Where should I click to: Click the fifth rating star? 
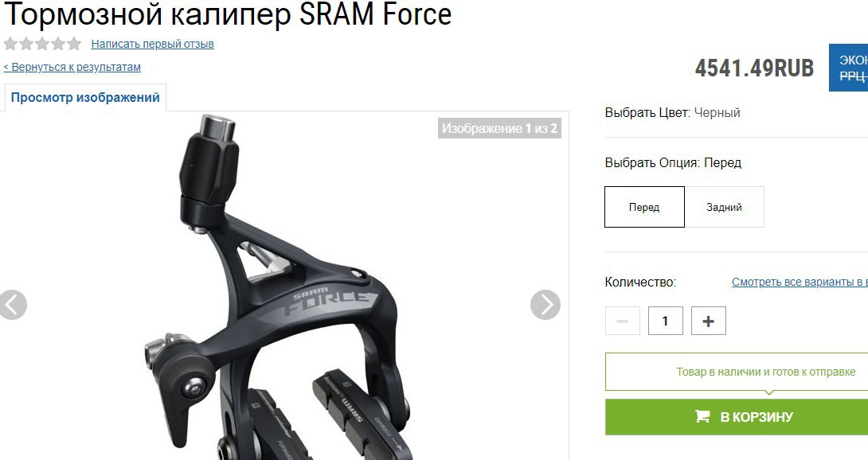tap(73, 44)
